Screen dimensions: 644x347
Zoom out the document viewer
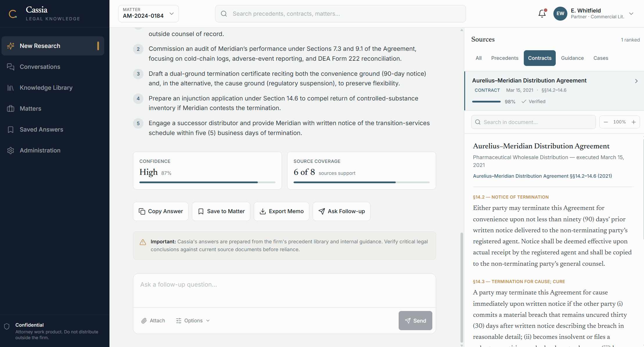(x=606, y=122)
